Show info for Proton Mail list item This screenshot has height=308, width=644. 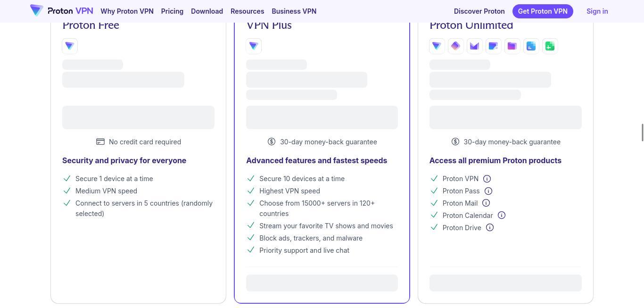coord(486,203)
